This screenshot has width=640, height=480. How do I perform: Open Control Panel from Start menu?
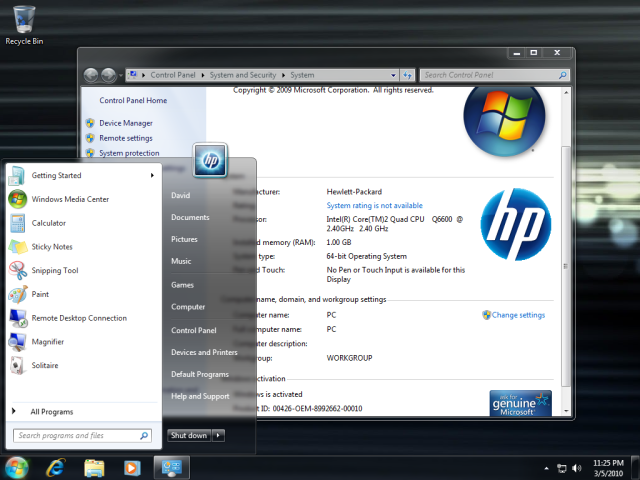(x=193, y=331)
